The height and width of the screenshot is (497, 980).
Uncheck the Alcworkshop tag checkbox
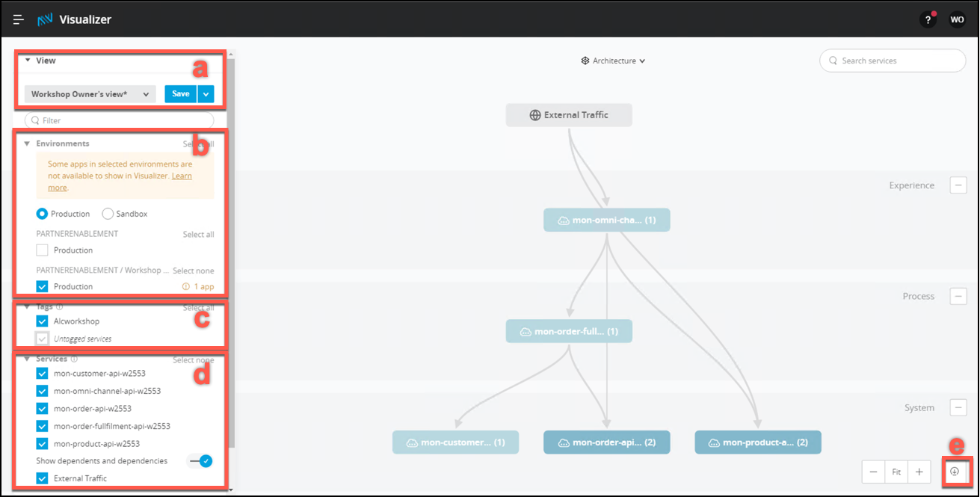[x=42, y=321]
